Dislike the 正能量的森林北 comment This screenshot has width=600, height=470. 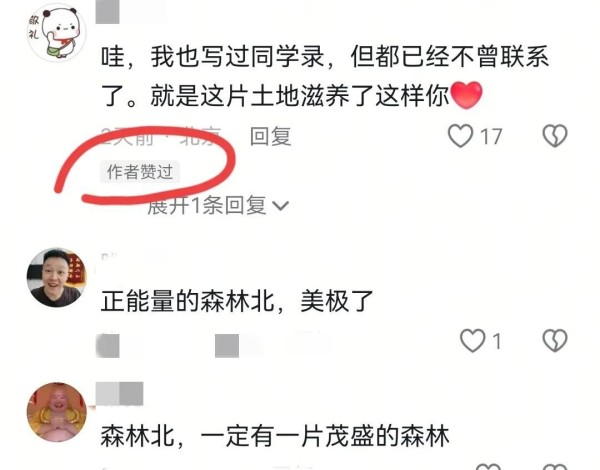pos(555,340)
